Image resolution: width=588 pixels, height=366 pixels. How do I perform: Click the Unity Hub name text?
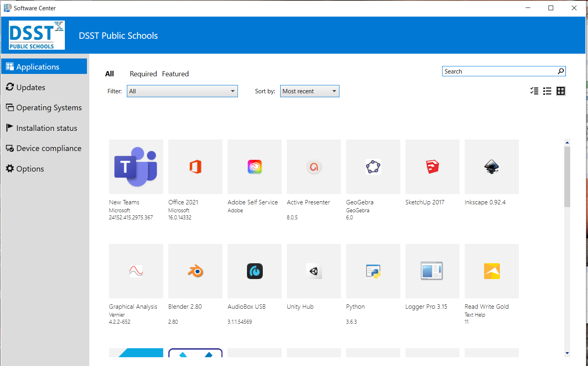[x=300, y=307]
